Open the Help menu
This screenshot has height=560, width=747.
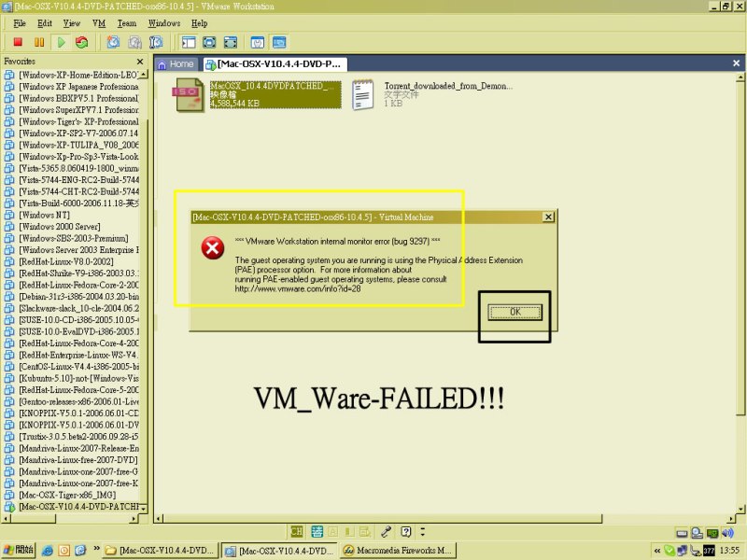coord(199,23)
